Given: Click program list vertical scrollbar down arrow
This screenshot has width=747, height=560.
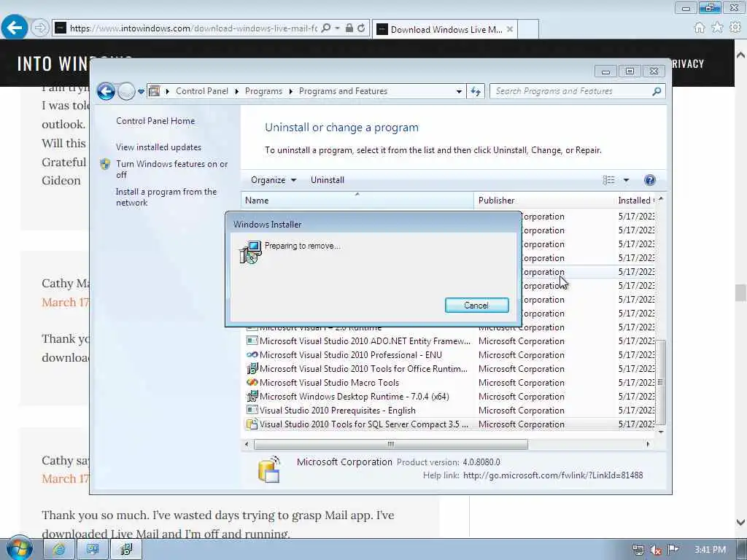Looking at the screenshot, I should [661, 432].
